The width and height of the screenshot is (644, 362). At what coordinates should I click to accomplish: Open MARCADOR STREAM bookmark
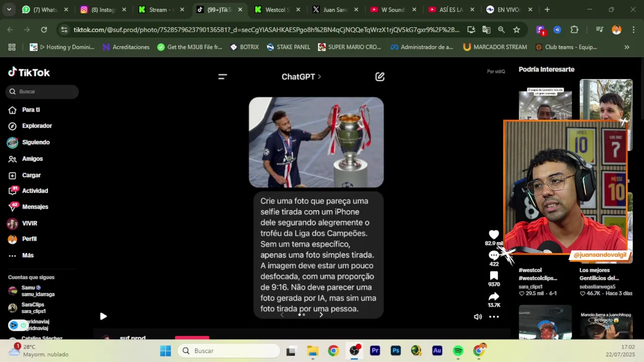(495, 47)
